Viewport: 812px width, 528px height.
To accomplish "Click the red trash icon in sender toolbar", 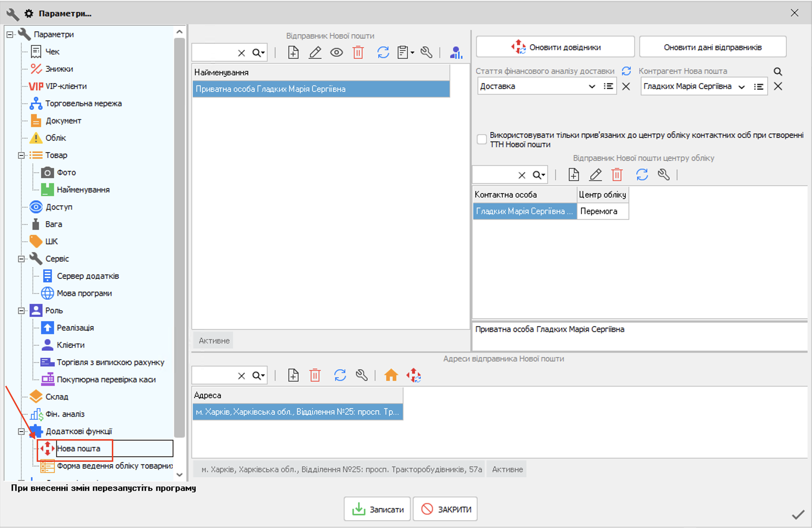I will pyautogui.click(x=358, y=53).
